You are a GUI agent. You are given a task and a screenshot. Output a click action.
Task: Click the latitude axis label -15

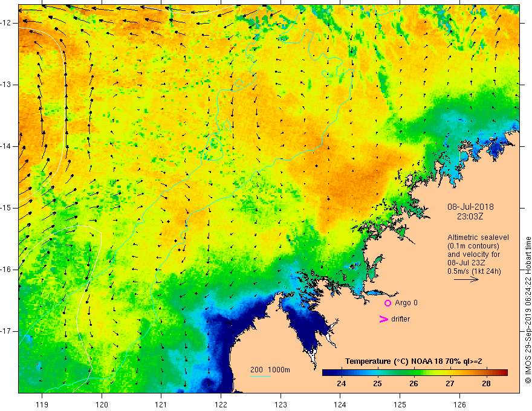point(6,208)
